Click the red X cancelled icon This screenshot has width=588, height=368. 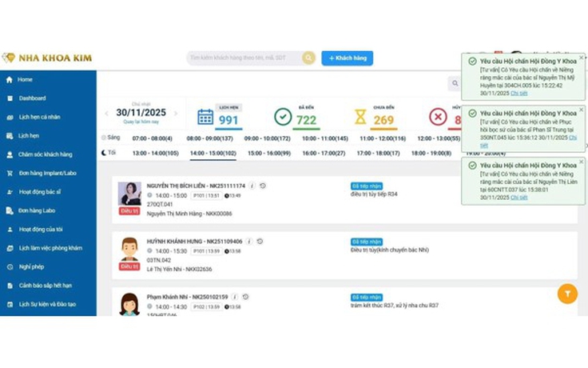click(438, 117)
